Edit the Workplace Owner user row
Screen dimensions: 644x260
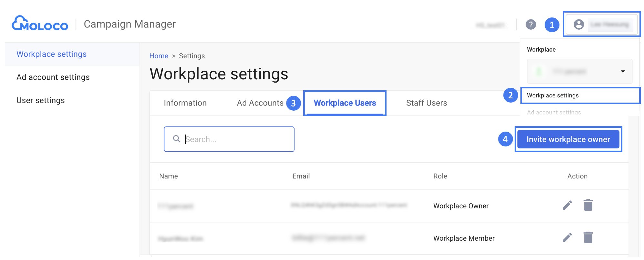coord(567,205)
